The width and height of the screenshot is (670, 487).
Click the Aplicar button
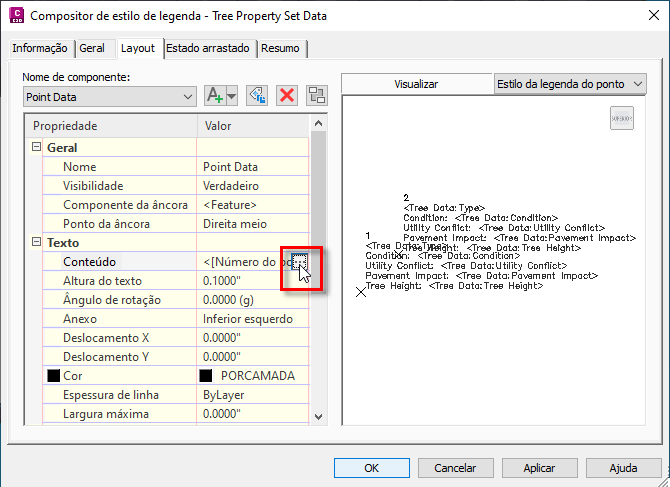point(539,468)
